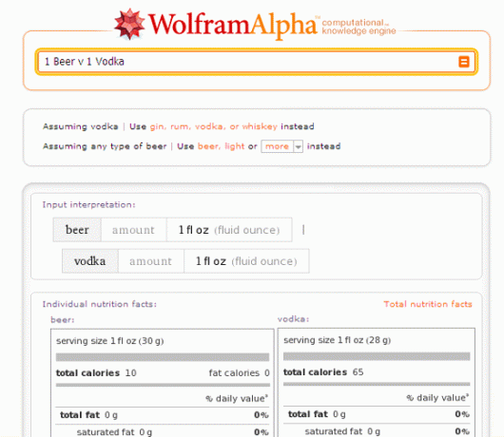Click 'computational knowledge engine' tagline

pos(359,27)
